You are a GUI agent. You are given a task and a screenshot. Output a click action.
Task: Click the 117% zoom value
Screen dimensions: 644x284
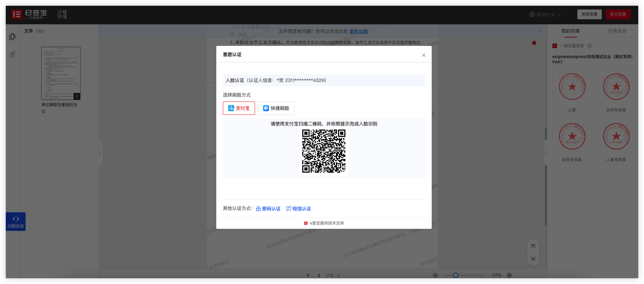click(x=496, y=275)
